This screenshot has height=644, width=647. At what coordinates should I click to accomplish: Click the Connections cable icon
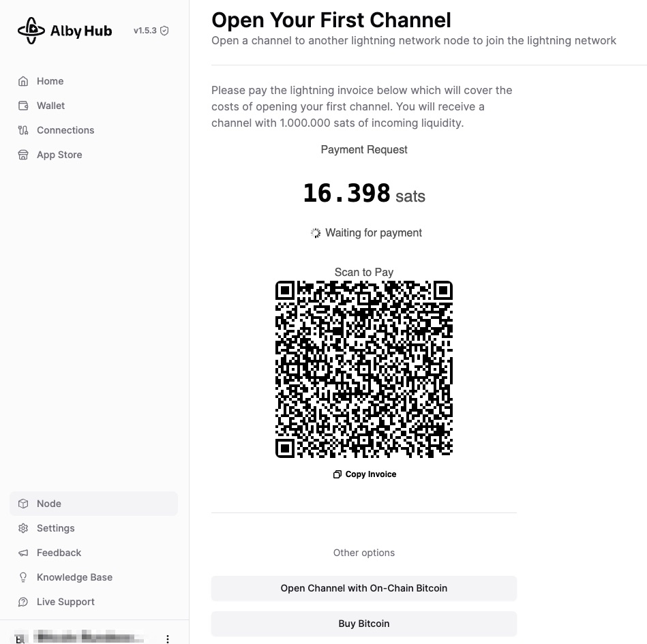[x=23, y=130]
